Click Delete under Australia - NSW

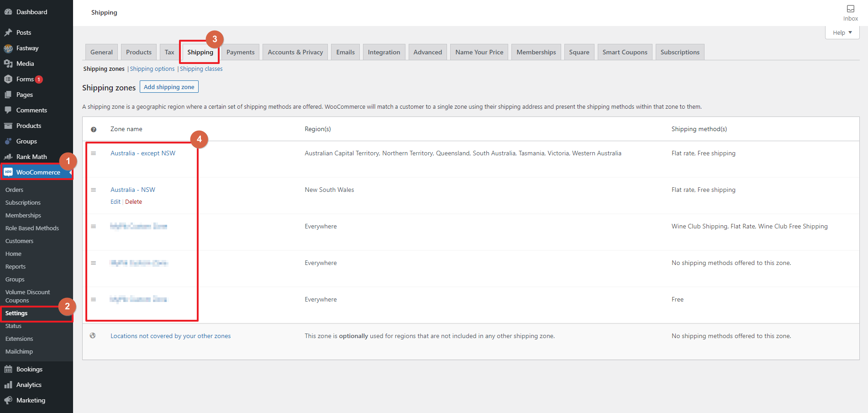(x=134, y=201)
